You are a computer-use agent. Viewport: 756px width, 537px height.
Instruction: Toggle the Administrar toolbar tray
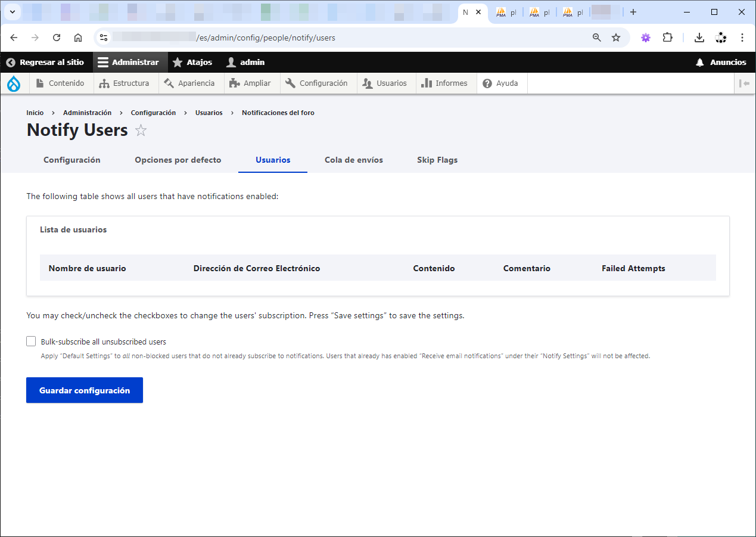point(129,63)
